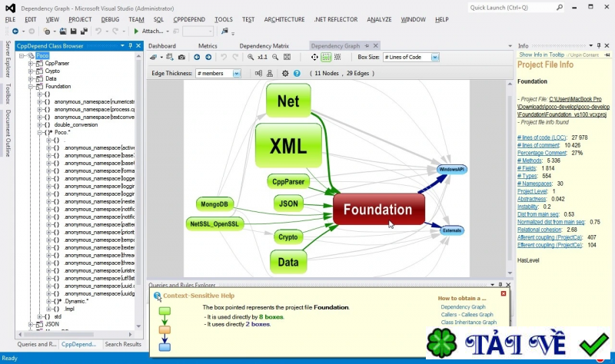615x364 pixels.
Task: Open Class Browser panel options dropdown arrow
Action: click(x=122, y=46)
